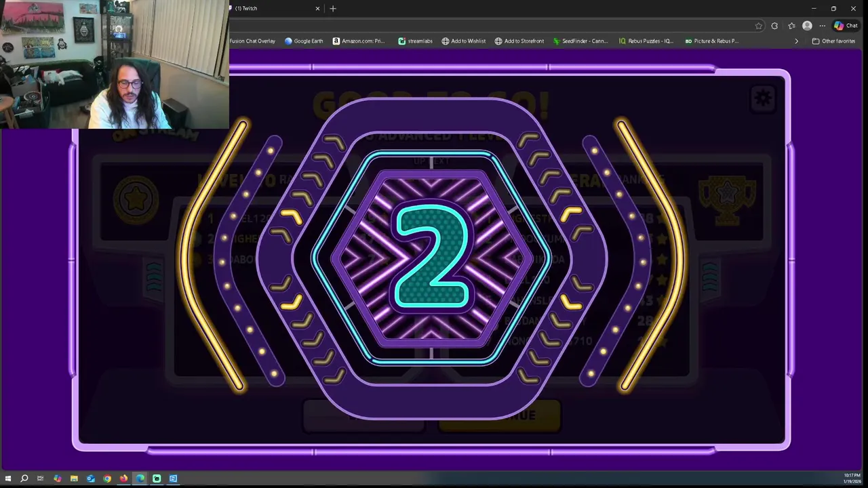Open the browser profile avatar

(x=807, y=26)
